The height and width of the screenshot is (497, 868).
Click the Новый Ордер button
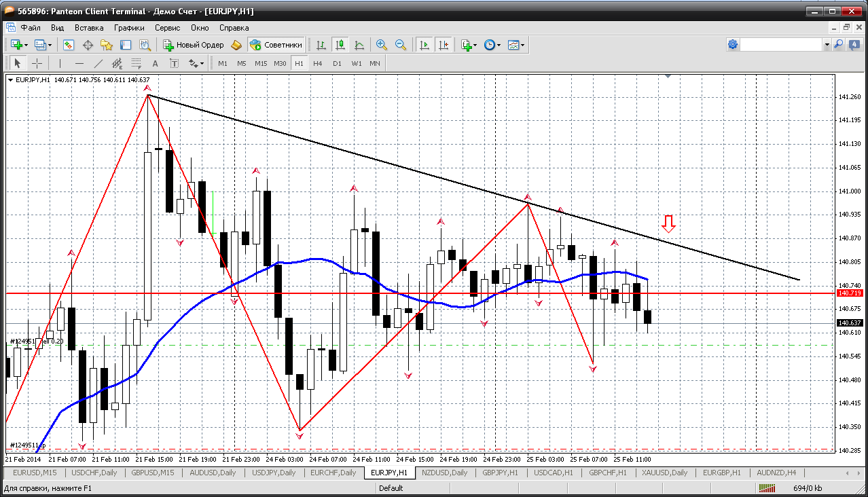[x=194, y=45]
